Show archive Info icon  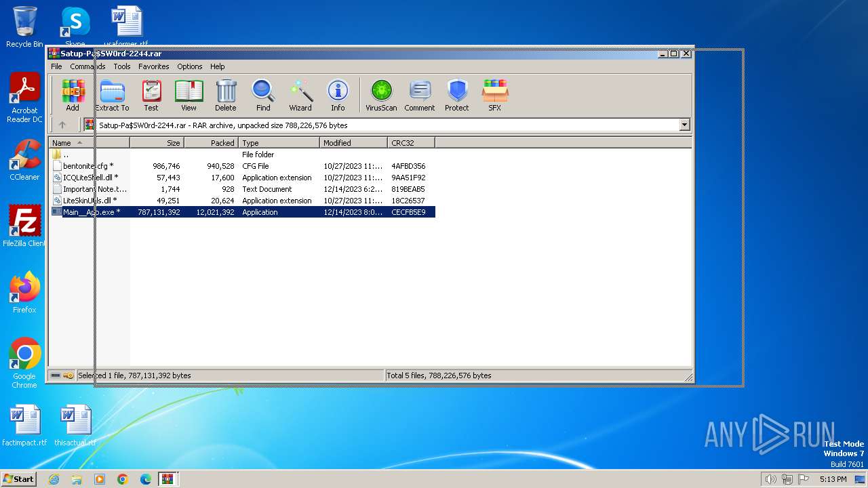point(338,95)
